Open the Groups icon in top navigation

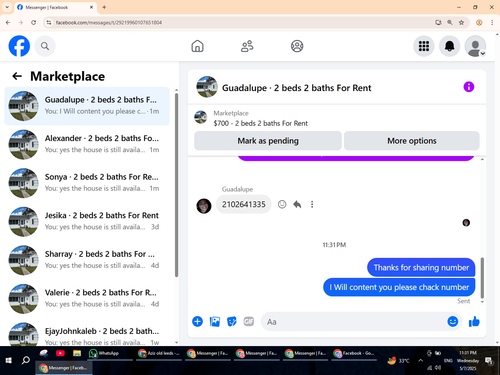click(x=297, y=46)
